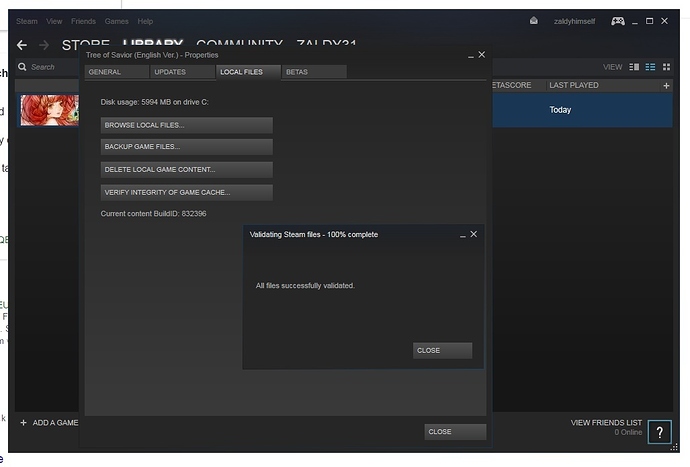690x467 pixels.
Task: Launch Big Picture mode via controller icon
Action: (618, 21)
